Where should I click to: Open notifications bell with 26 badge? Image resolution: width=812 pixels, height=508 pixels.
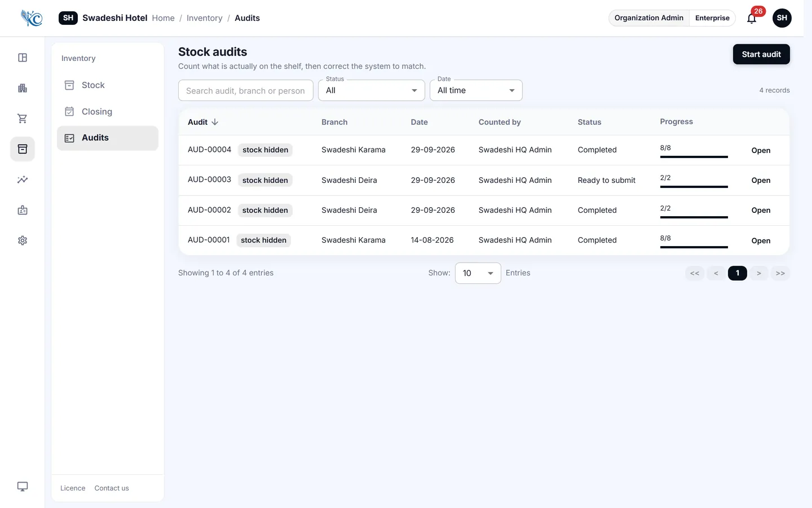pos(752,18)
